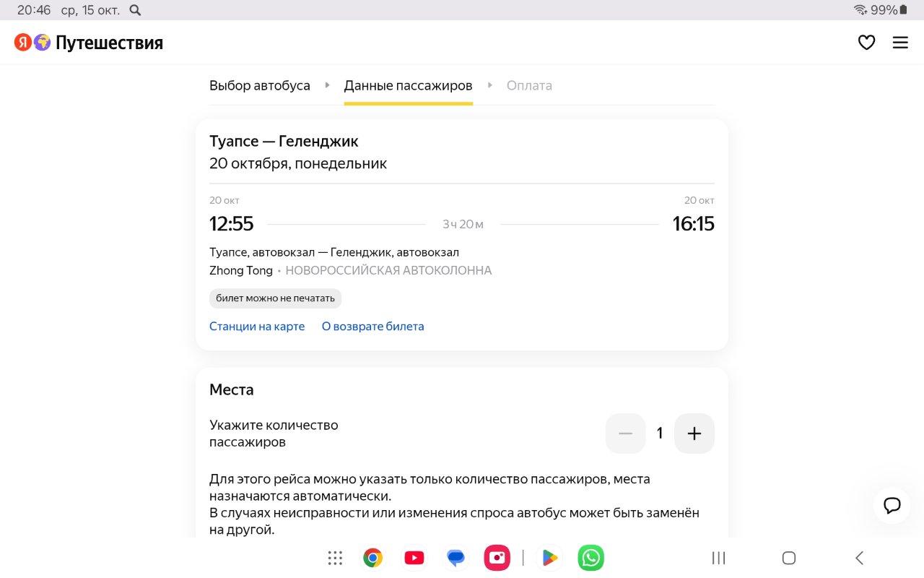
Task: Open the Станции на карте link
Action: click(x=257, y=327)
